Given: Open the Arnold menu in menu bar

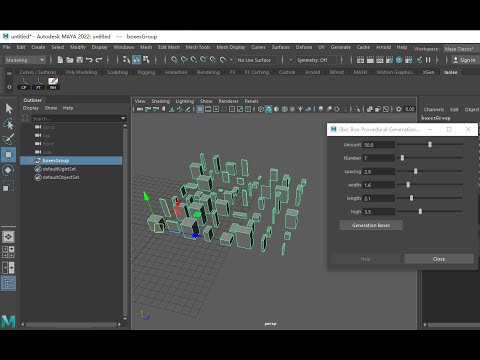Looking at the screenshot, I should pyautogui.click(x=383, y=47).
